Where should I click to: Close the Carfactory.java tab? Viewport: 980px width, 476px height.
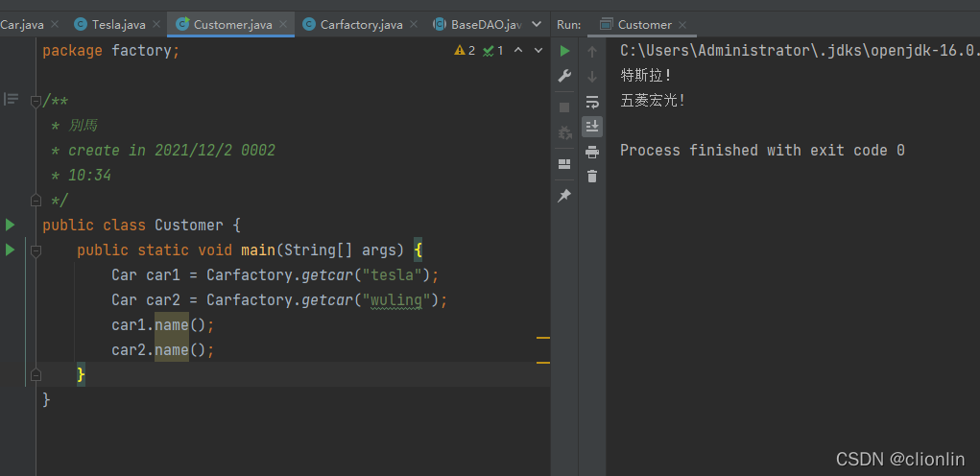pos(413,24)
